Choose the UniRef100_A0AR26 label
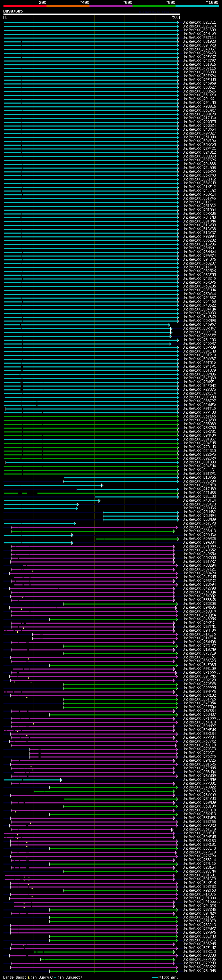 pyautogui.click(x=199, y=539)
